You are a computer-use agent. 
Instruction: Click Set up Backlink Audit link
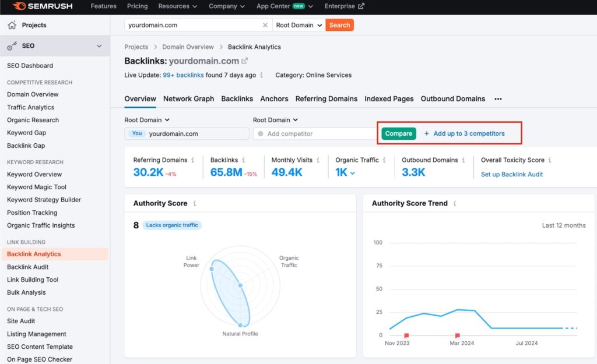(512, 174)
